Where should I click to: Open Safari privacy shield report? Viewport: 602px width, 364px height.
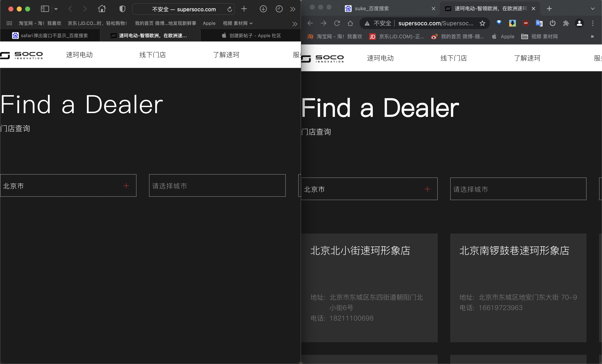(122, 9)
